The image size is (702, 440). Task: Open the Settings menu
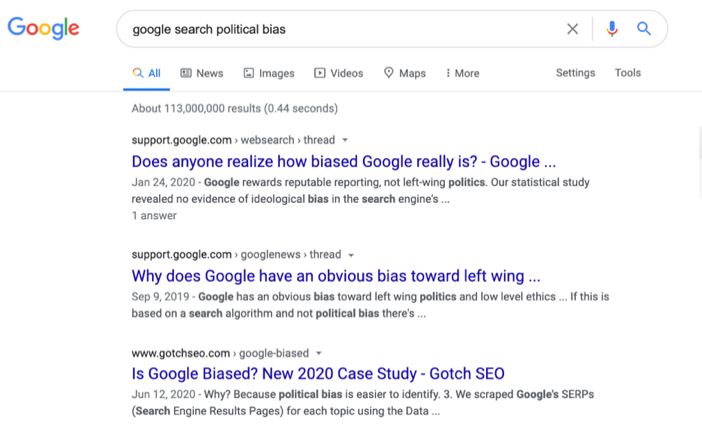[x=575, y=73]
